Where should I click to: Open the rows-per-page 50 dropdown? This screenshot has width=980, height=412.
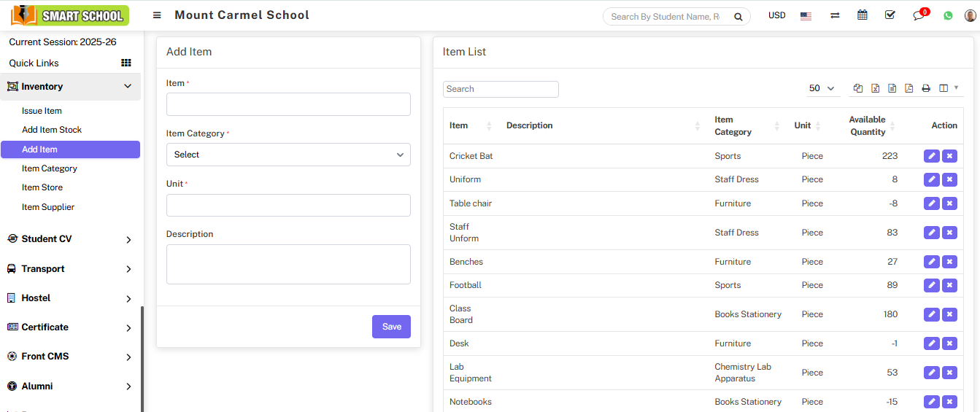822,88
